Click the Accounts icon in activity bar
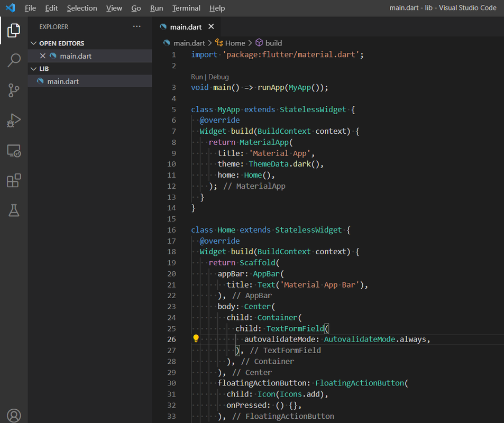This screenshot has width=504, height=423. tap(14, 415)
